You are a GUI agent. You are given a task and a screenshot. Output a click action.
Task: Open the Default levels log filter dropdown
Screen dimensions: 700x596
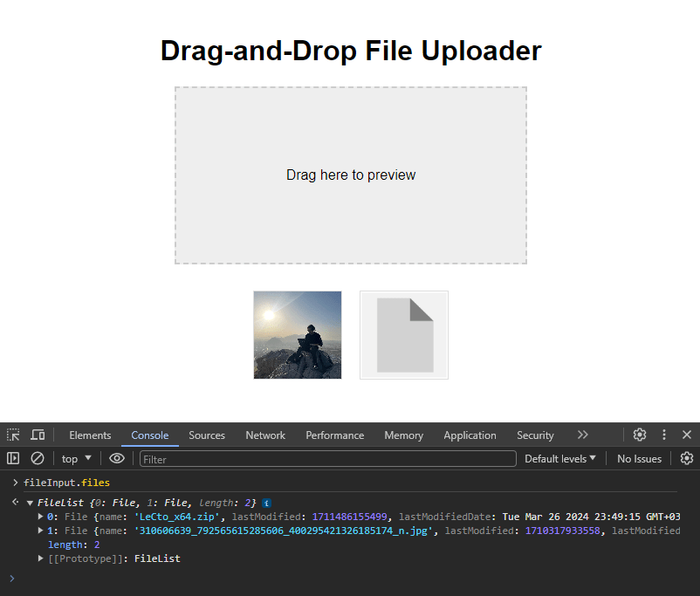point(559,457)
